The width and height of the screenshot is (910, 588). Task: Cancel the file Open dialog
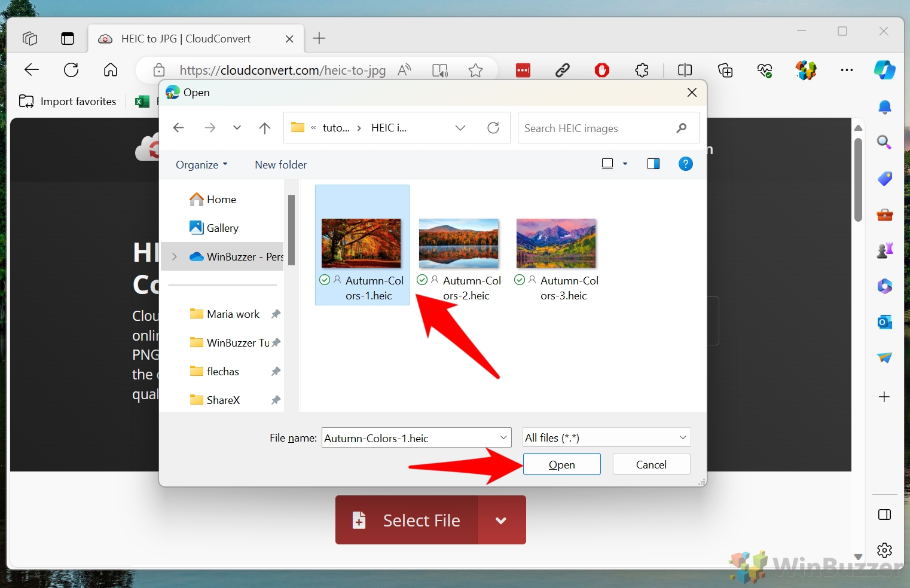651,464
